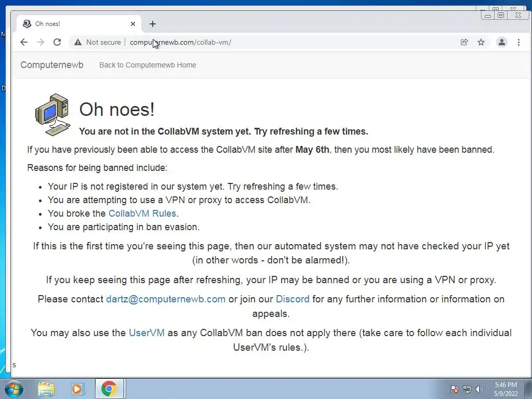Click the retro computer image

tap(52, 115)
